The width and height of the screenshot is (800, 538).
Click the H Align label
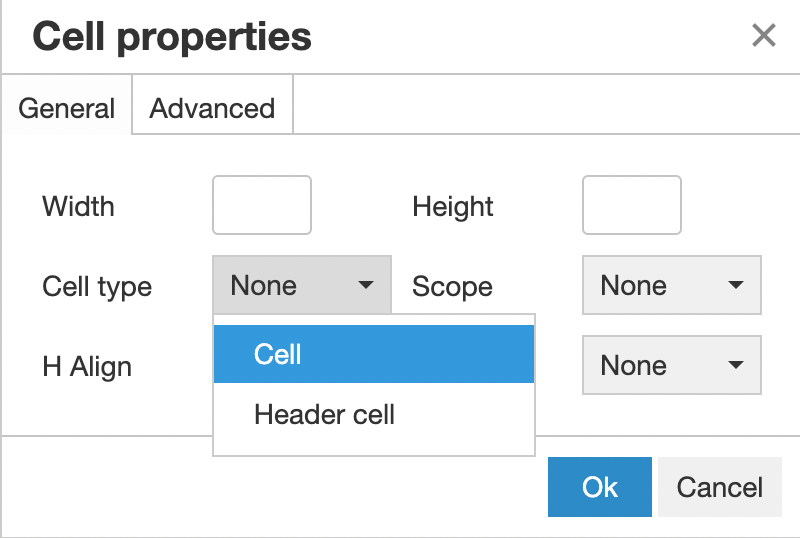point(87,367)
